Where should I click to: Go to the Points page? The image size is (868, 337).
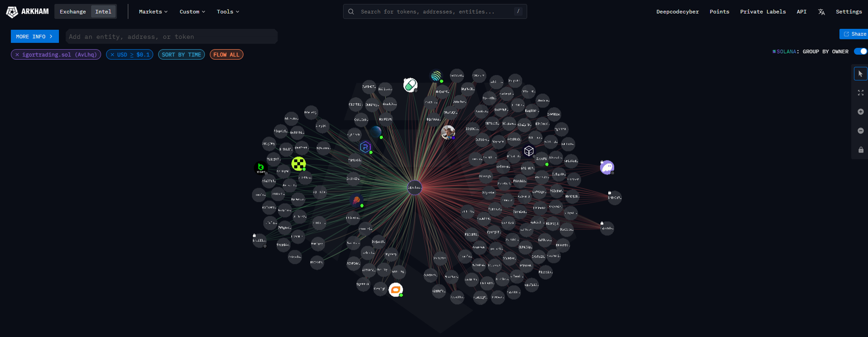click(719, 11)
